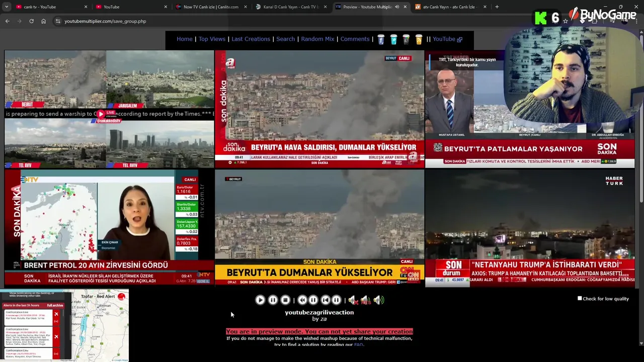Screen dimensions: 644x362
Task: Close the Kanal D Canlı Yayın tab
Action: [325, 7]
